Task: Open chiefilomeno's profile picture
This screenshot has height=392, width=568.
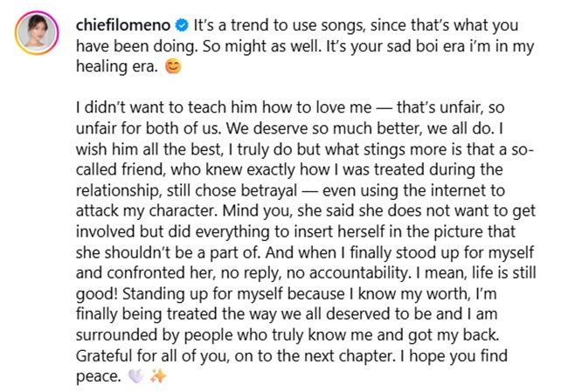Action: coord(37,32)
